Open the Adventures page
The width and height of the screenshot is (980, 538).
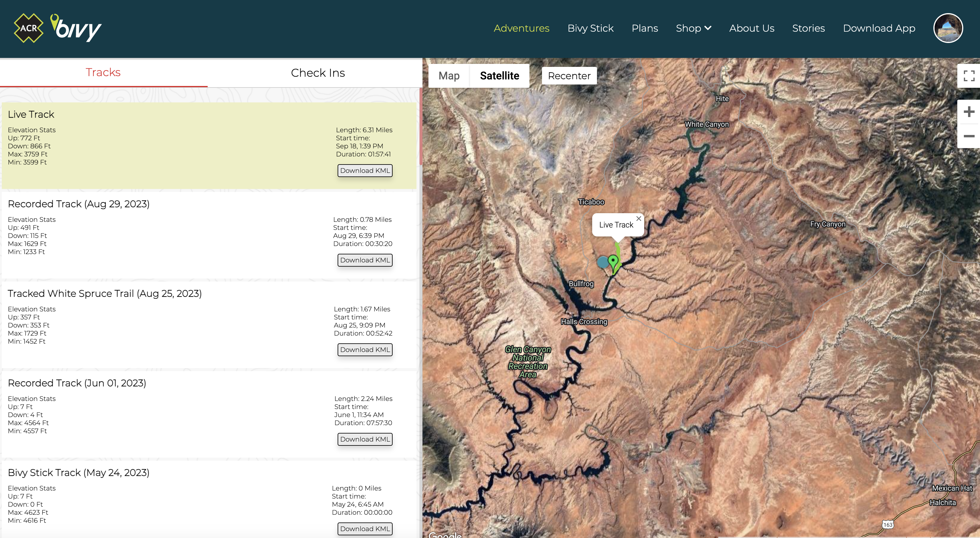(521, 28)
